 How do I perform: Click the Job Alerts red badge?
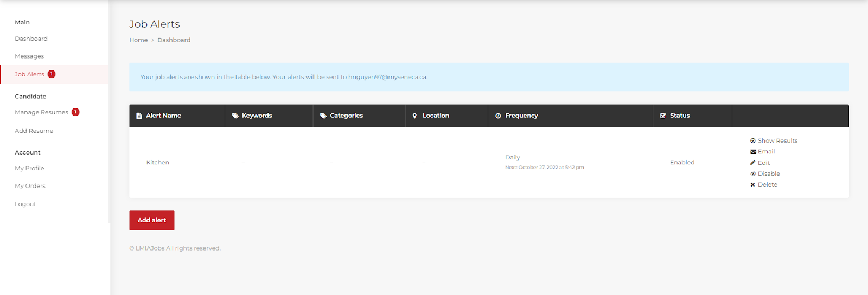tap(52, 74)
